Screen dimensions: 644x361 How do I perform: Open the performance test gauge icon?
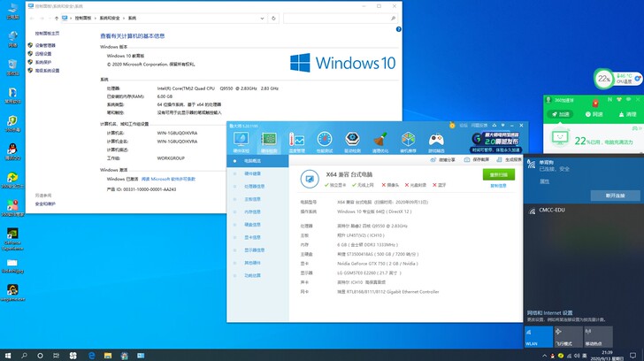click(x=325, y=142)
